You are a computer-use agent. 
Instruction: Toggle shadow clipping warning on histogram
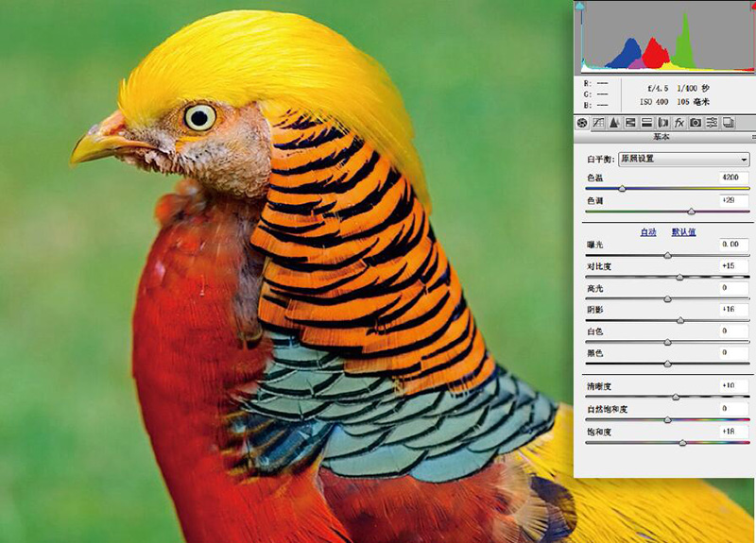click(580, 6)
